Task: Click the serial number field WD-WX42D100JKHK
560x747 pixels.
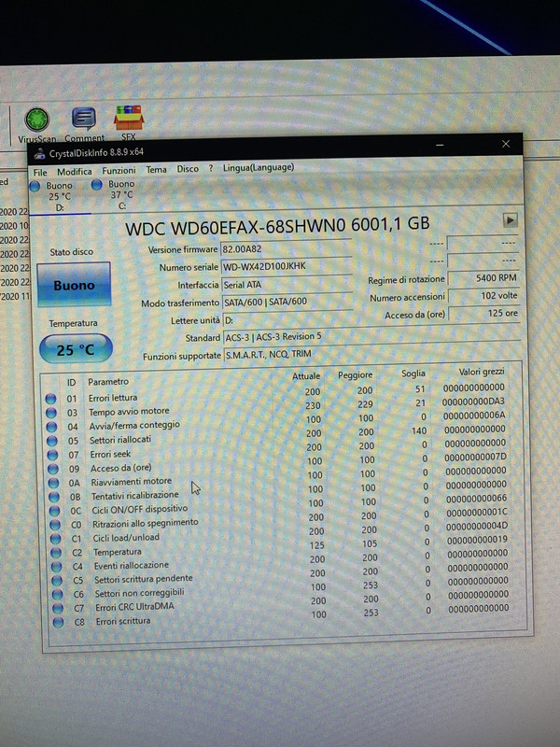Action: [x=287, y=266]
